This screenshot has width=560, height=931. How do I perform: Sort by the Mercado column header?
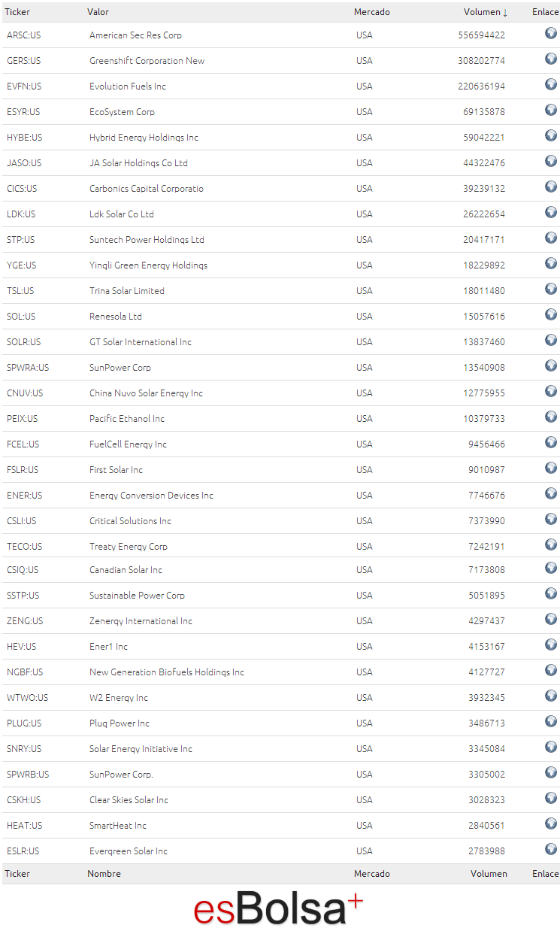coord(372,12)
